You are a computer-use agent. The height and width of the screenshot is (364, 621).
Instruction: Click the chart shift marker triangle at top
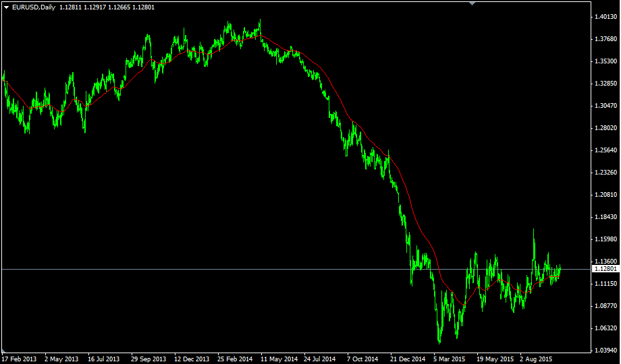click(472, 3)
